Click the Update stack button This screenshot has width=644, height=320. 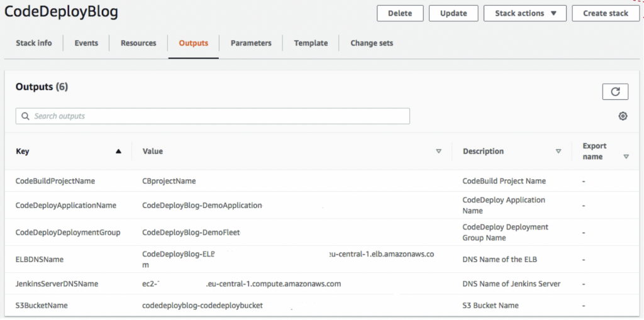tap(453, 13)
